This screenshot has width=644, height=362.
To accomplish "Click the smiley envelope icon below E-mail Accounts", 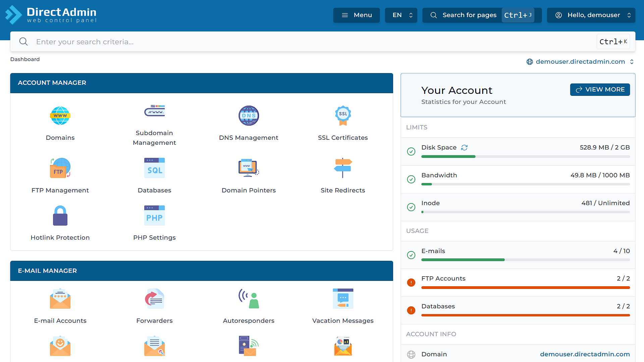I will tap(60, 346).
